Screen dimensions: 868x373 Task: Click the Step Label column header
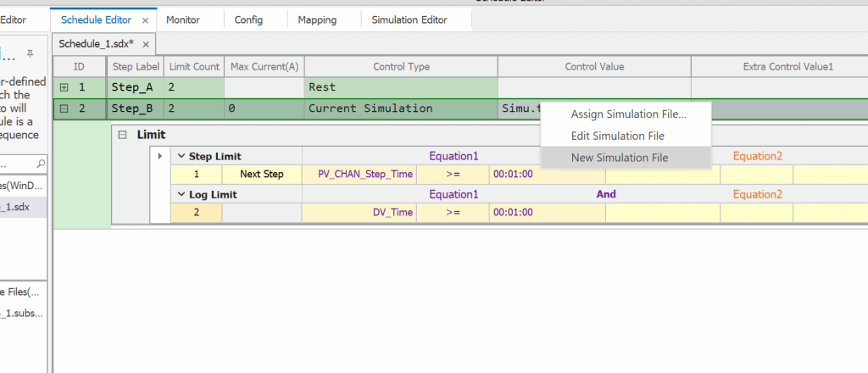click(136, 66)
